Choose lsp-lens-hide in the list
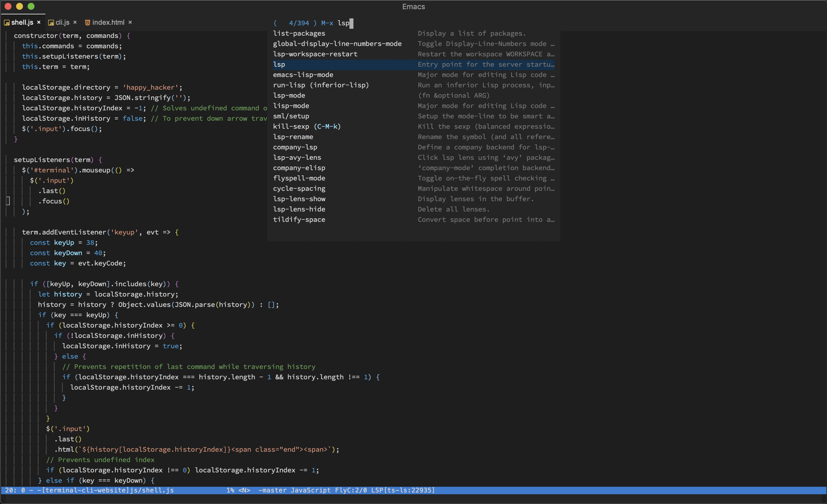 click(299, 209)
